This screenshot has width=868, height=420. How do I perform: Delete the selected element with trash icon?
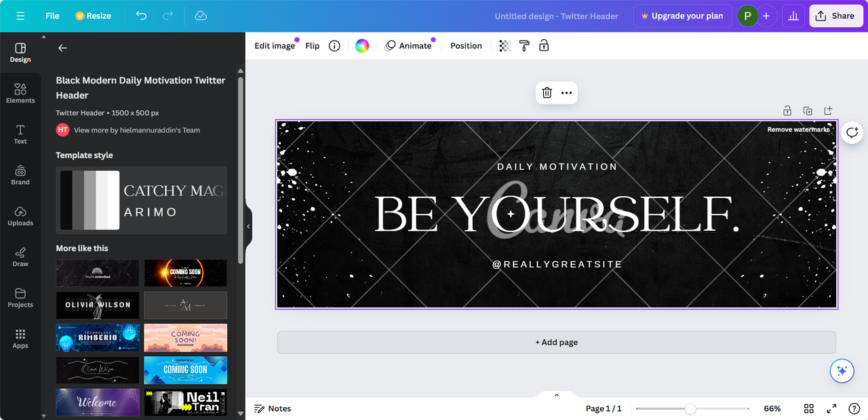click(x=547, y=93)
